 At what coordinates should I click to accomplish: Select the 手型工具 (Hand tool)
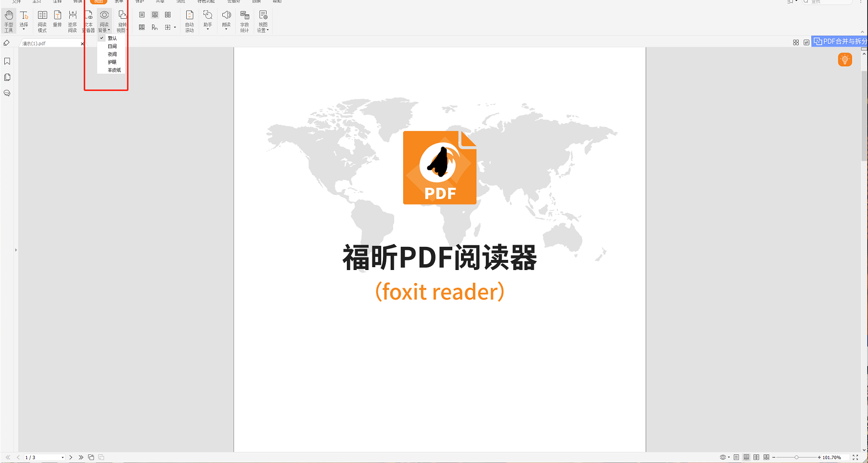[x=9, y=21]
